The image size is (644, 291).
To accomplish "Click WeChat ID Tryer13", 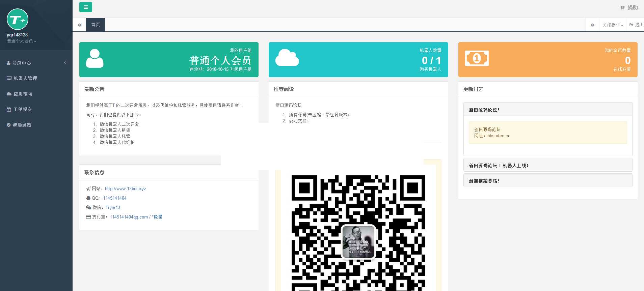I will coord(113,208).
